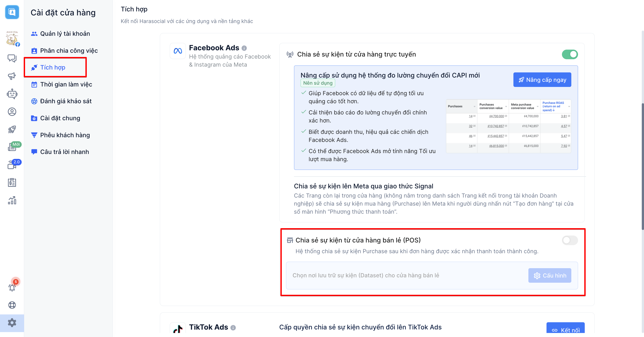Select Thời gian làm việc menu item
Image resolution: width=644 pixels, height=337 pixels.
click(x=66, y=84)
